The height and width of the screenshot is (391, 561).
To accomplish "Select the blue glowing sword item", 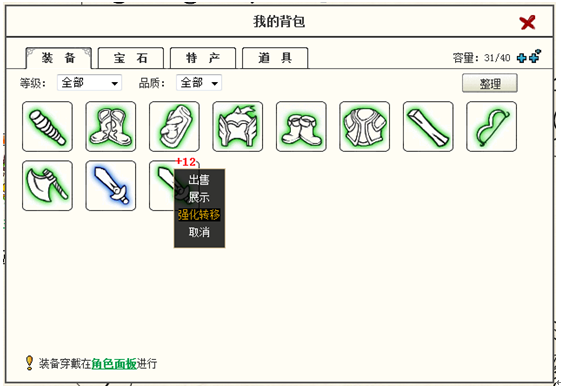I will click(111, 185).
